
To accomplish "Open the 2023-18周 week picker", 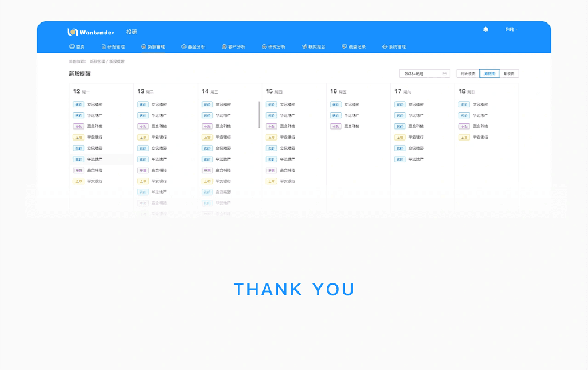I will click(x=424, y=74).
